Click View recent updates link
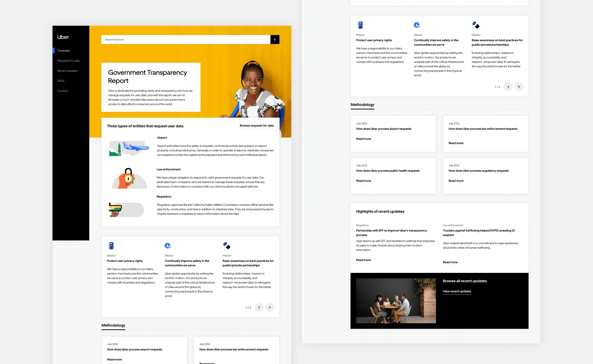The height and width of the screenshot is (364, 593). [x=457, y=291]
